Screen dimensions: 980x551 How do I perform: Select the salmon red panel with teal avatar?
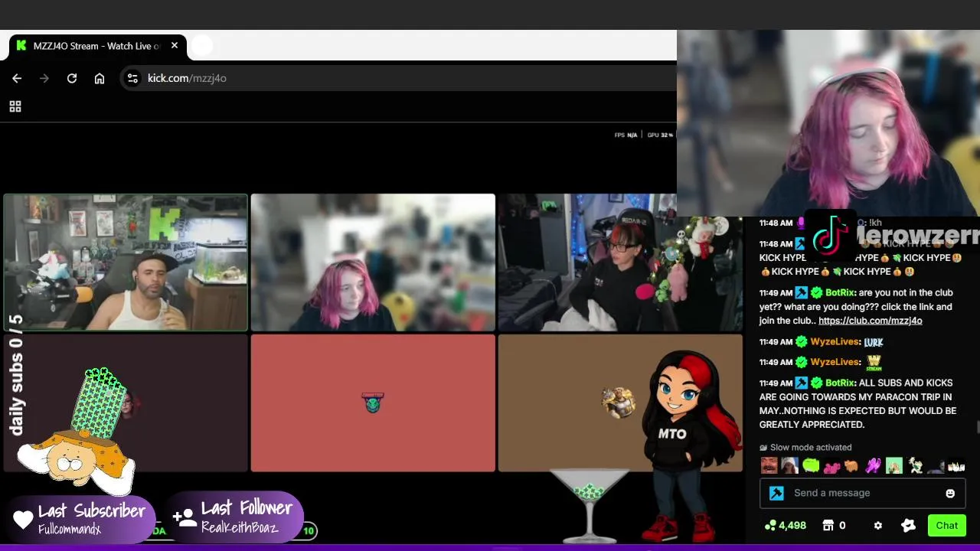coord(373,403)
